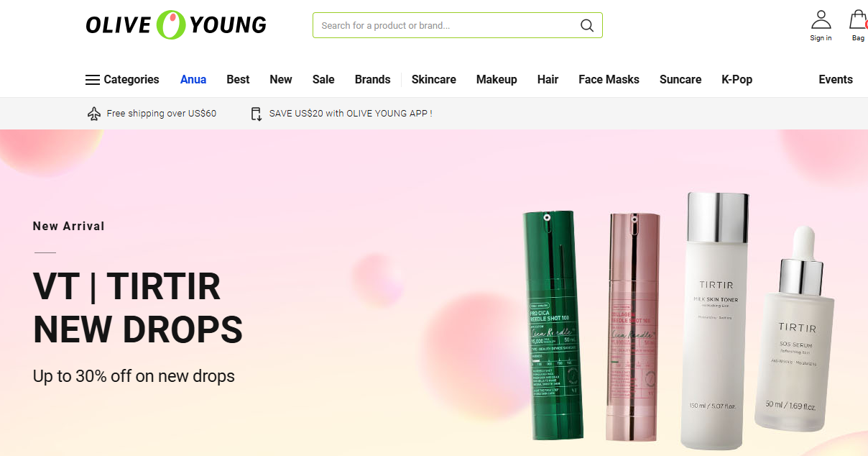Screen dimensions: 868x456
Task: Click the SAVE US$20 with app link
Action: [351, 114]
